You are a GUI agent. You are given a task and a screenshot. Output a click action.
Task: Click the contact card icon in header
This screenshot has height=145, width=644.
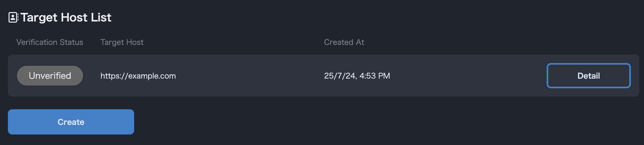pos(13,17)
